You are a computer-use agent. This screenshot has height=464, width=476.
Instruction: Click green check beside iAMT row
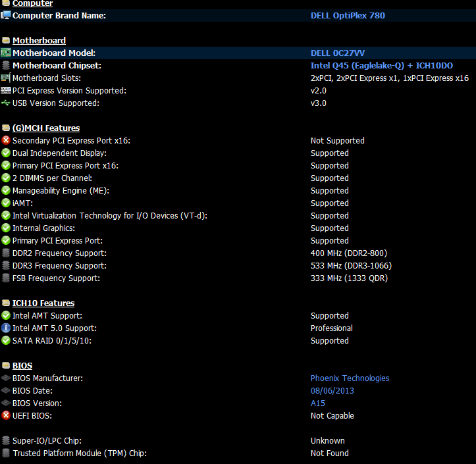click(x=6, y=203)
